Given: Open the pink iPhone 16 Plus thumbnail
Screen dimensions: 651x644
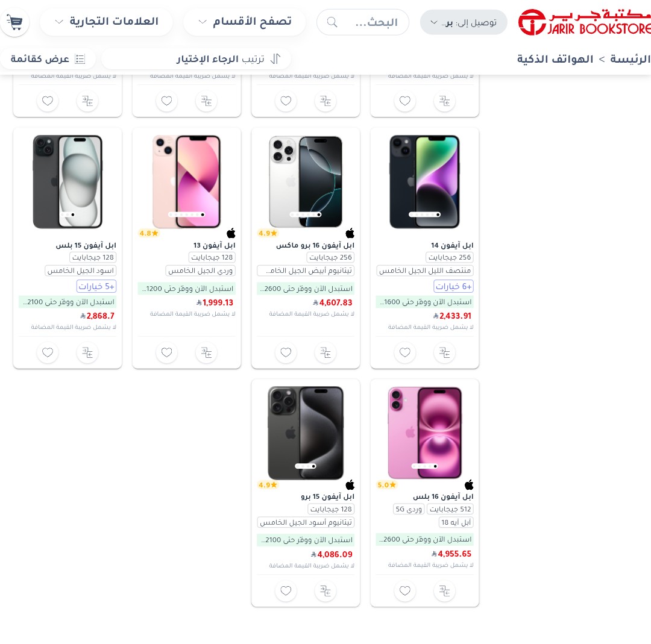Looking at the screenshot, I should (424, 433).
